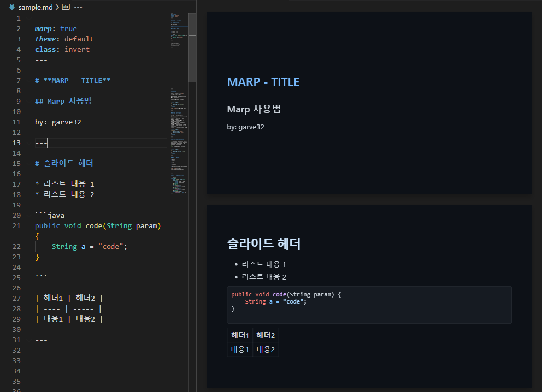Click 'String a = "code";' line in editor
The image size is (542, 392).
[x=89, y=246]
